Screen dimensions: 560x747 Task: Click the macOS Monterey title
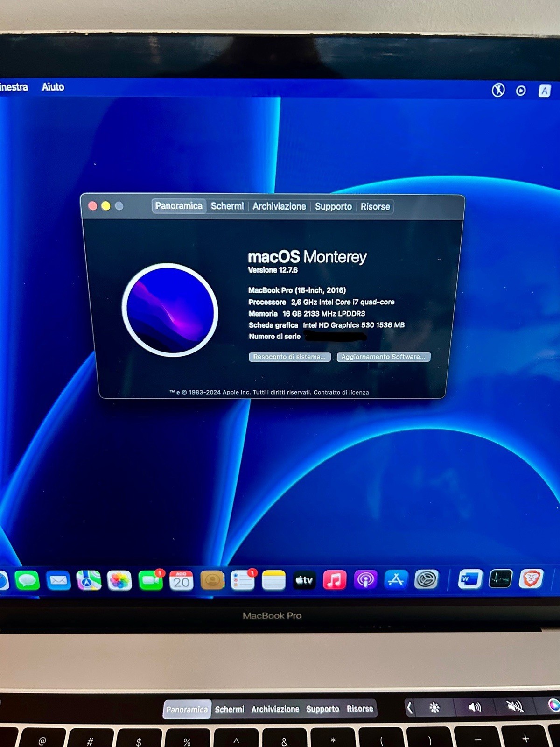(x=307, y=256)
